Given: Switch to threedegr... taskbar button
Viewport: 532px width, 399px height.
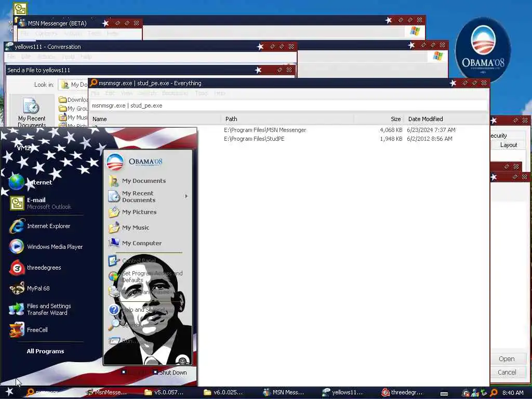Looking at the screenshot, I should (x=403, y=392).
